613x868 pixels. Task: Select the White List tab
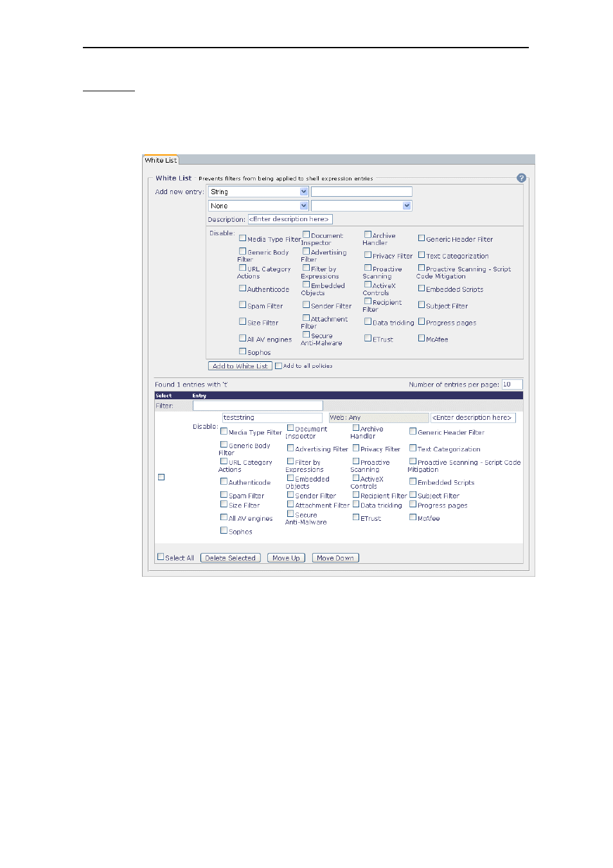[161, 160]
